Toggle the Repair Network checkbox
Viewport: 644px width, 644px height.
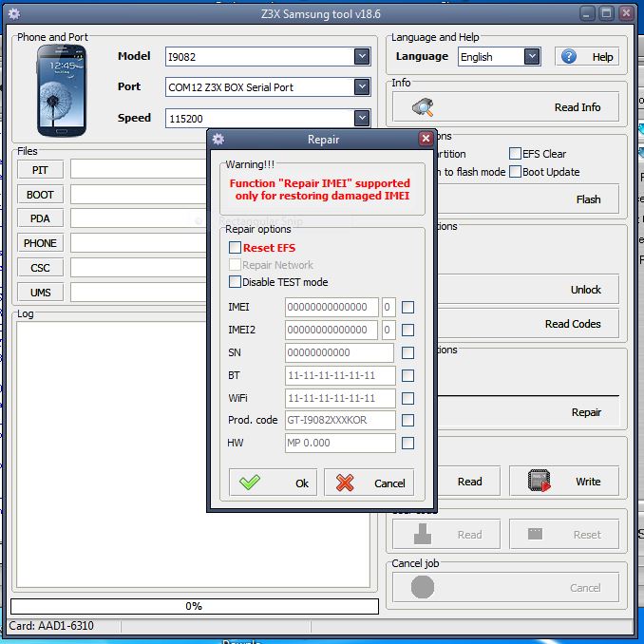click(235, 264)
